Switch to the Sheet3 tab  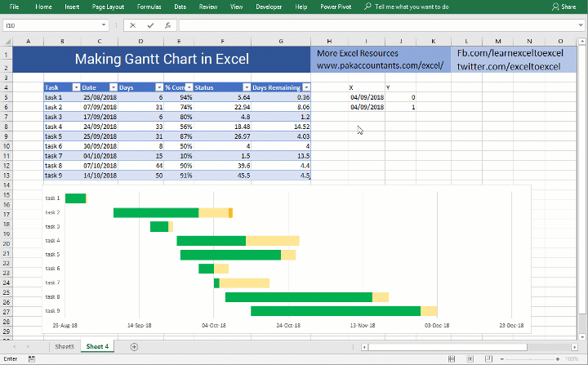(65, 346)
